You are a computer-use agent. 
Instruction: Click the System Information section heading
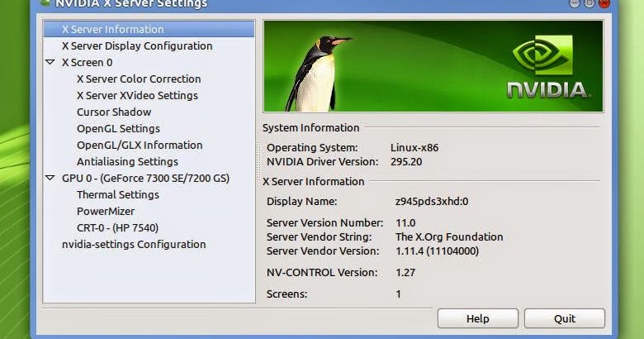click(311, 128)
